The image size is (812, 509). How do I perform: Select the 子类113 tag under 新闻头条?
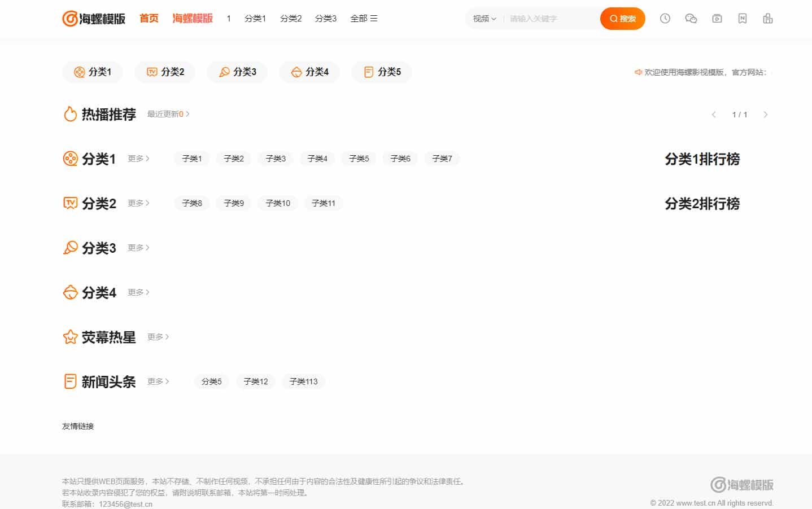pyautogui.click(x=304, y=381)
